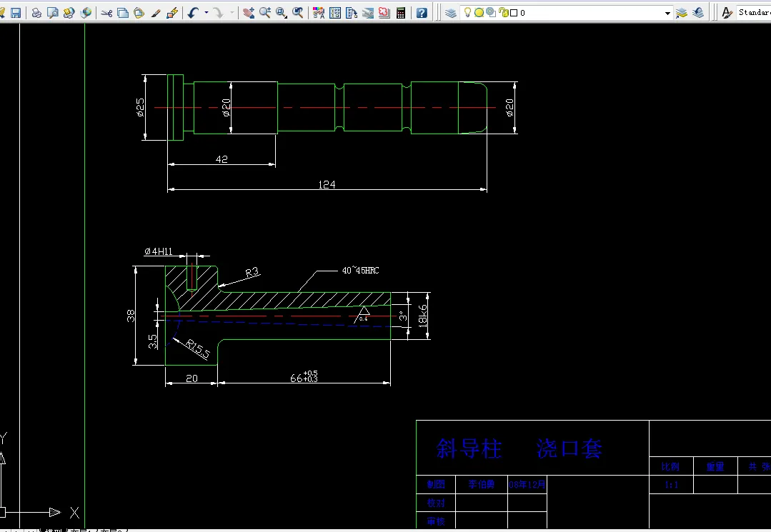Image resolution: width=771 pixels, height=532 pixels.
Task: Click the Ø4H11 hole dimension text
Action: click(159, 251)
